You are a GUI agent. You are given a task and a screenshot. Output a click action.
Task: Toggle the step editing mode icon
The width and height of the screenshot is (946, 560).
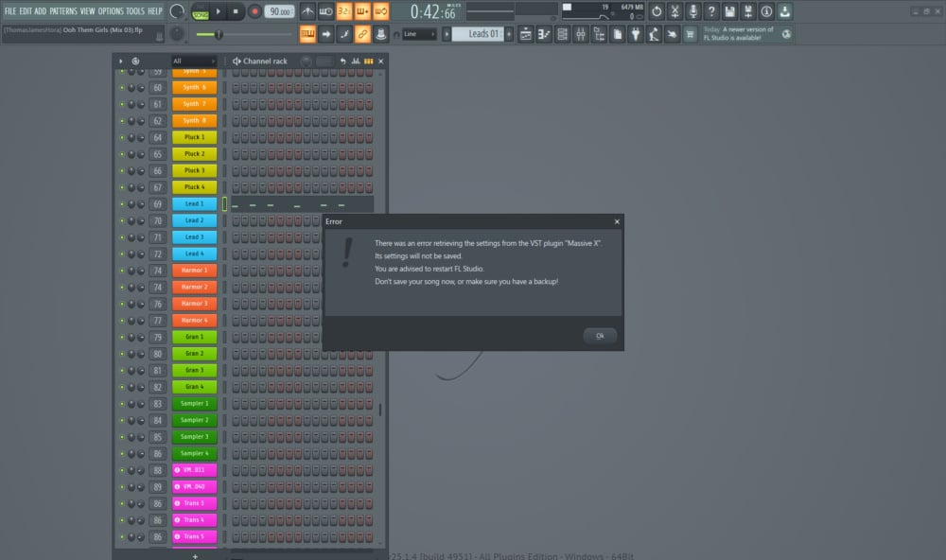click(344, 34)
